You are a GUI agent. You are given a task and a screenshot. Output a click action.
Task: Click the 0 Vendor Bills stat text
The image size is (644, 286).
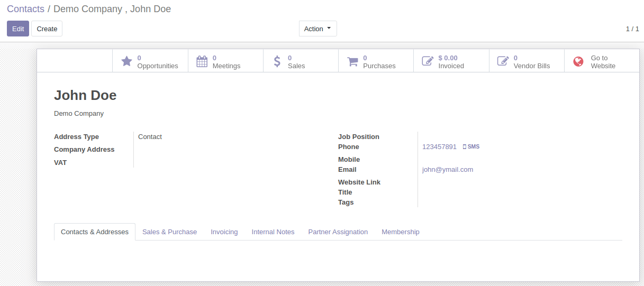532,62
